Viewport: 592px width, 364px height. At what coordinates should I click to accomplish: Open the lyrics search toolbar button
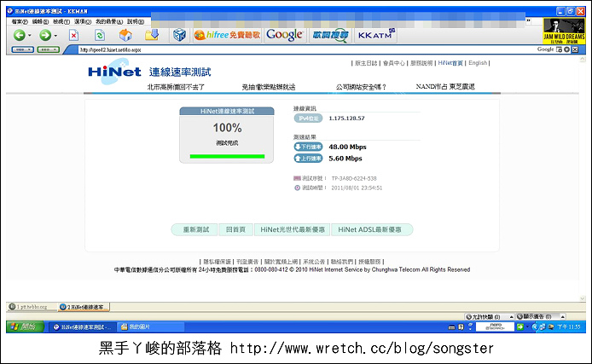pyautogui.click(x=330, y=35)
